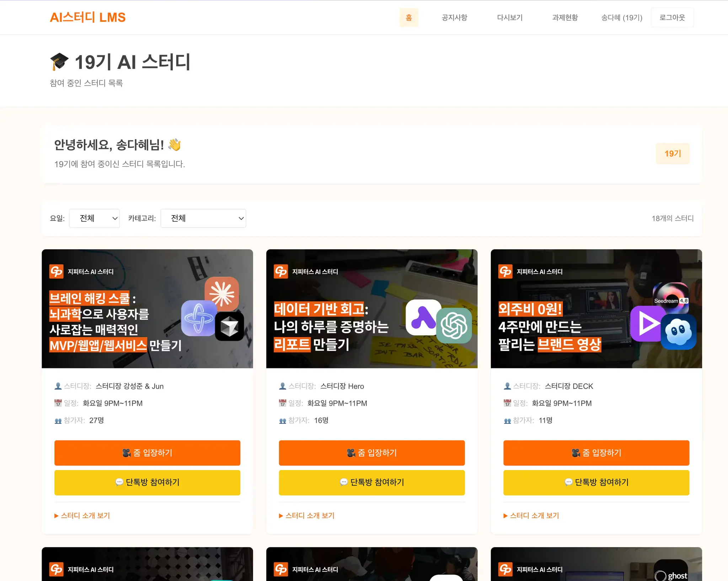Viewport: 728px width, 581px height.
Task: Go to the 다시보기 page
Action: point(510,17)
